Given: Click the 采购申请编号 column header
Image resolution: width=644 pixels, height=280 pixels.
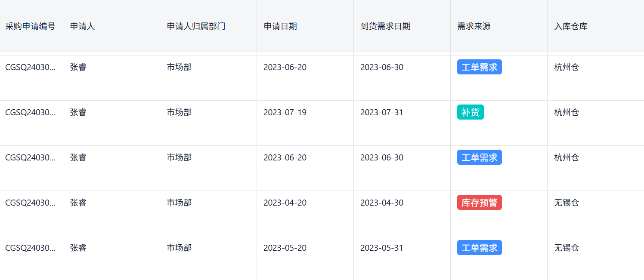Looking at the screenshot, I should pyautogui.click(x=30, y=26).
